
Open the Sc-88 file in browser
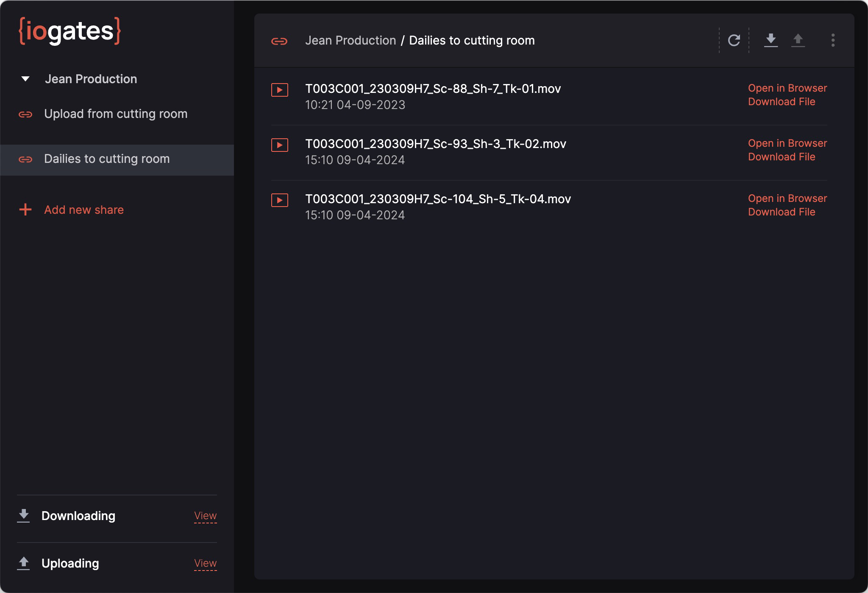(x=787, y=88)
